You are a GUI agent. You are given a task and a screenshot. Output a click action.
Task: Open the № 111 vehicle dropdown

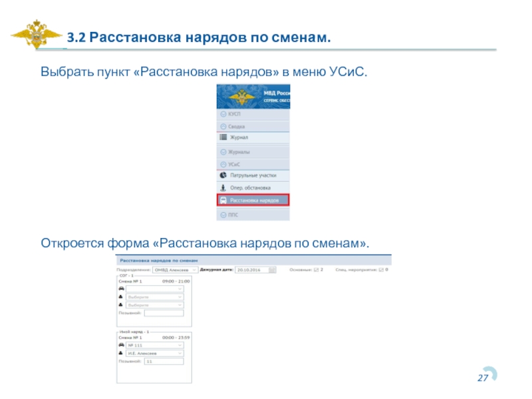[155, 345]
